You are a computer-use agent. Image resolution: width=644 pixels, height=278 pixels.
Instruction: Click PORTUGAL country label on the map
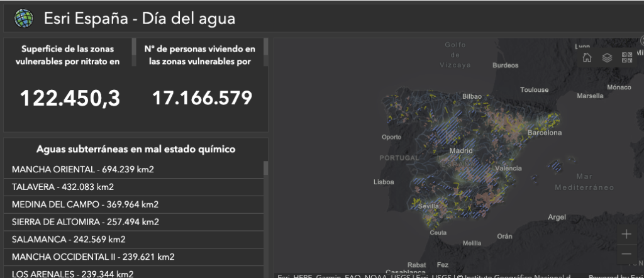(x=399, y=158)
